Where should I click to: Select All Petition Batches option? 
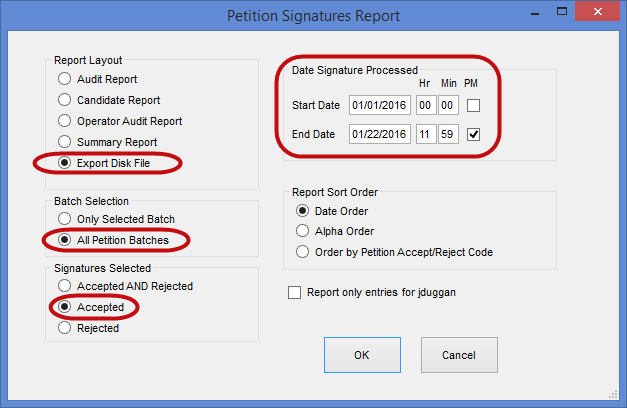click(65, 240)
